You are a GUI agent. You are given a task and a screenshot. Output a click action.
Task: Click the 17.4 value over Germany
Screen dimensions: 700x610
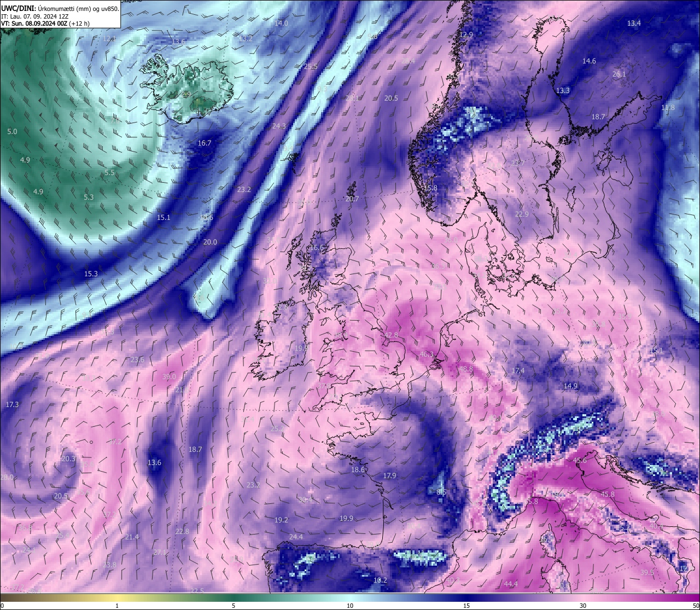(x=518, y=371)
